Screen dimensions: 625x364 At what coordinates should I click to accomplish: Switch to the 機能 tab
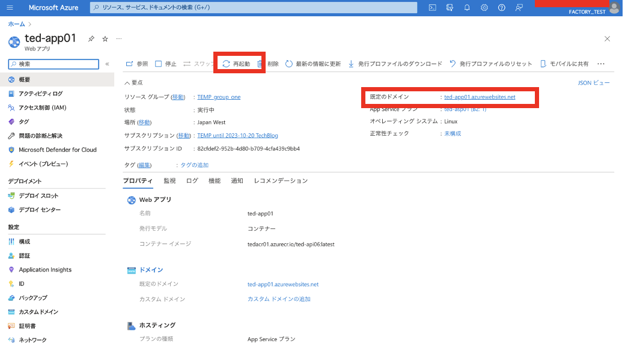[215, 181]
